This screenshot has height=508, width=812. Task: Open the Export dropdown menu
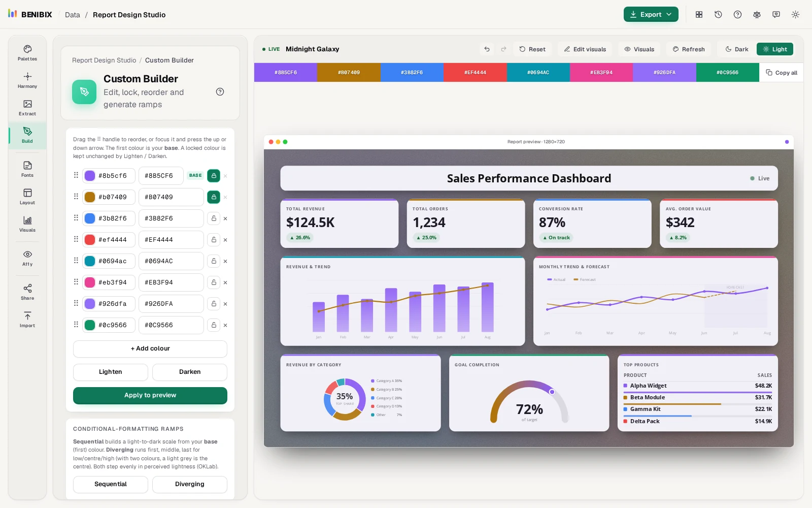point(651,15)
